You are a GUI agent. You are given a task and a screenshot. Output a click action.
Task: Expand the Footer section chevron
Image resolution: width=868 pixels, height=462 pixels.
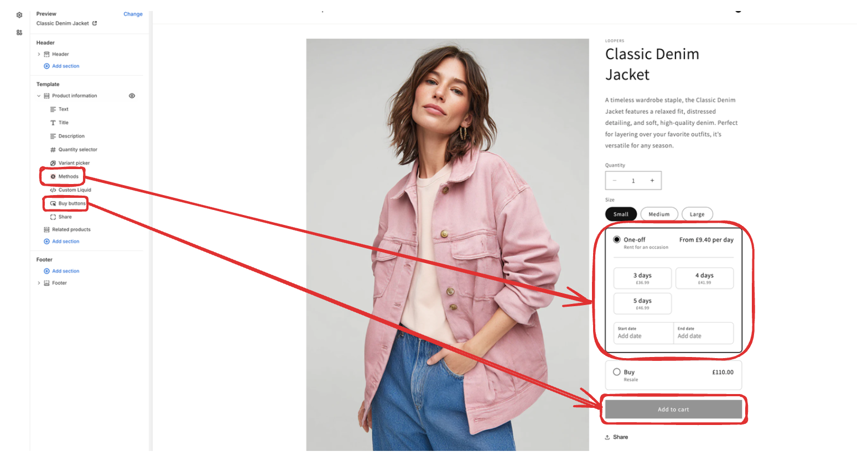tap(39, 283)
